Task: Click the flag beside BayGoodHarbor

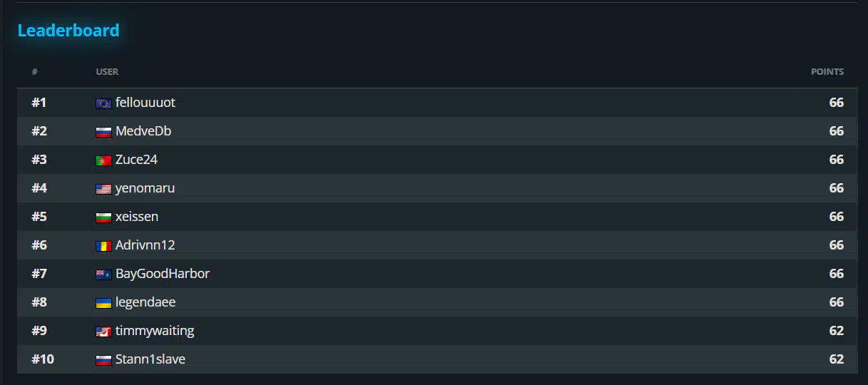Action: pos(103,274)
